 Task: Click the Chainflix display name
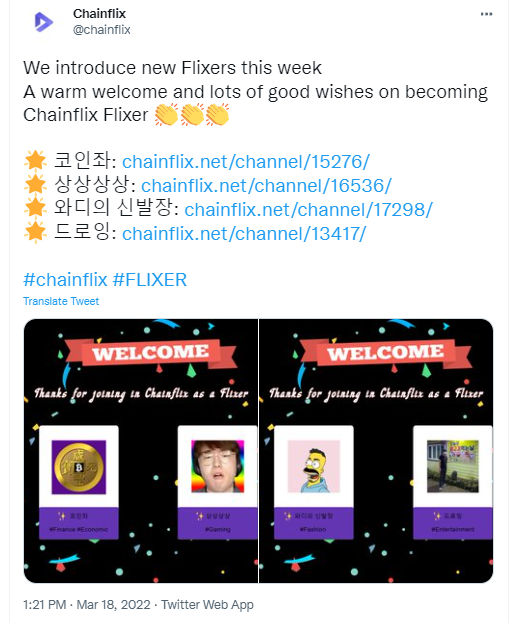coord(99,14)
